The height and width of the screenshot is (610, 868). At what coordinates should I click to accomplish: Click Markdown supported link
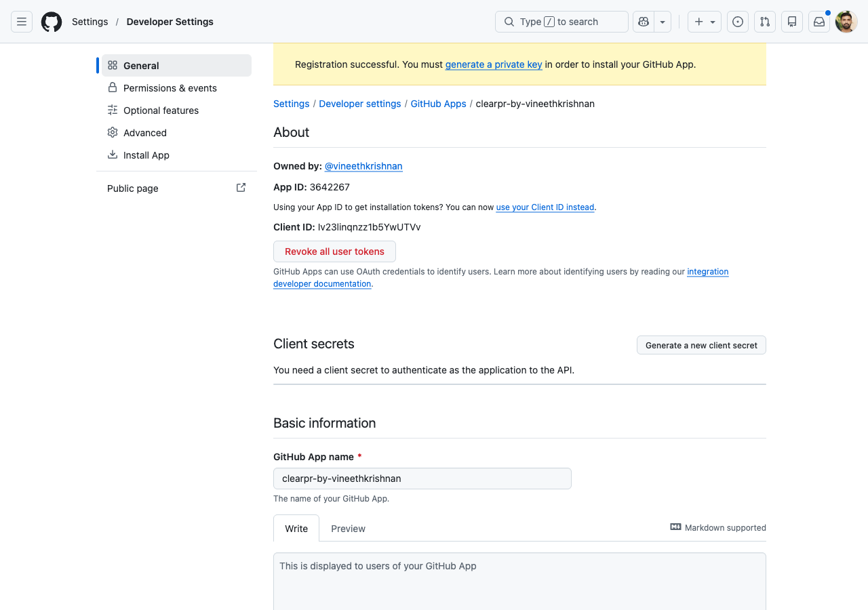pyautogui.click(x=718, y=527)
